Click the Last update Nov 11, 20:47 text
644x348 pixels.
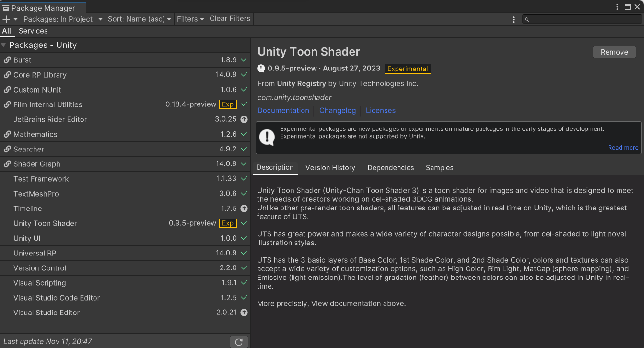point(47,342)
